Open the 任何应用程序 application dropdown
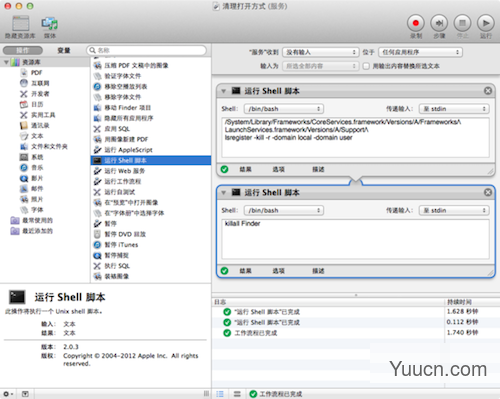Image resolution: width=500 pixels, height=399 pixels. click(420, 52)
